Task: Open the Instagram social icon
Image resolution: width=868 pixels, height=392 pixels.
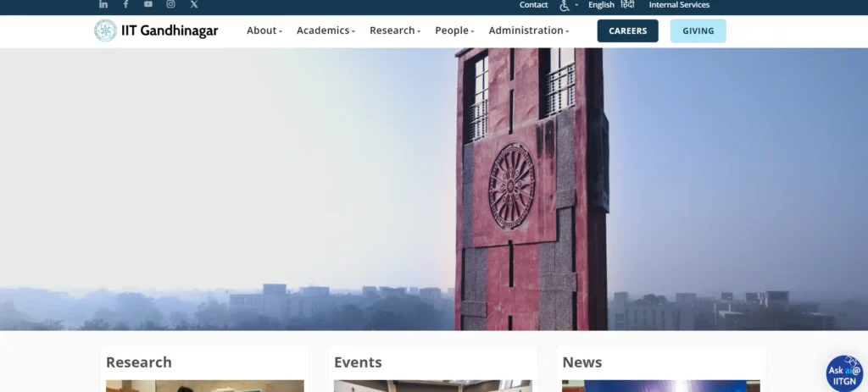Action: click(170, 4)
